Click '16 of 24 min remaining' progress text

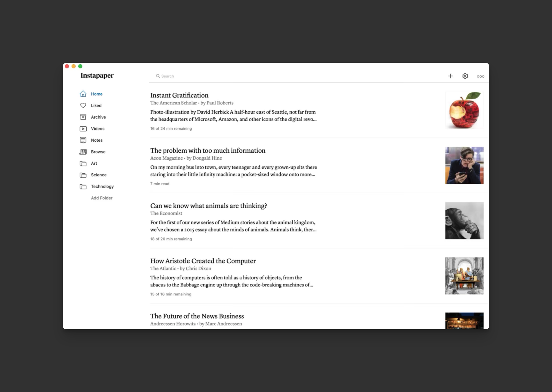pos(171,128)
